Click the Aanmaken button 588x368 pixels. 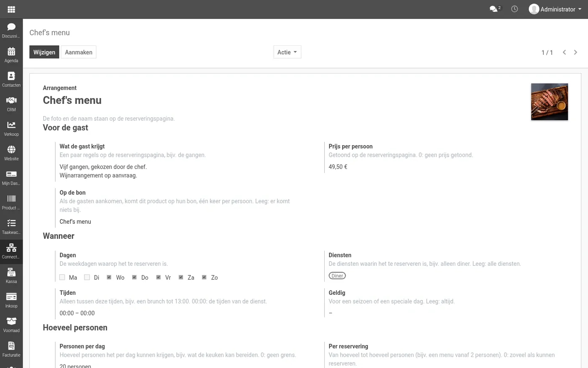pos(79,52)
